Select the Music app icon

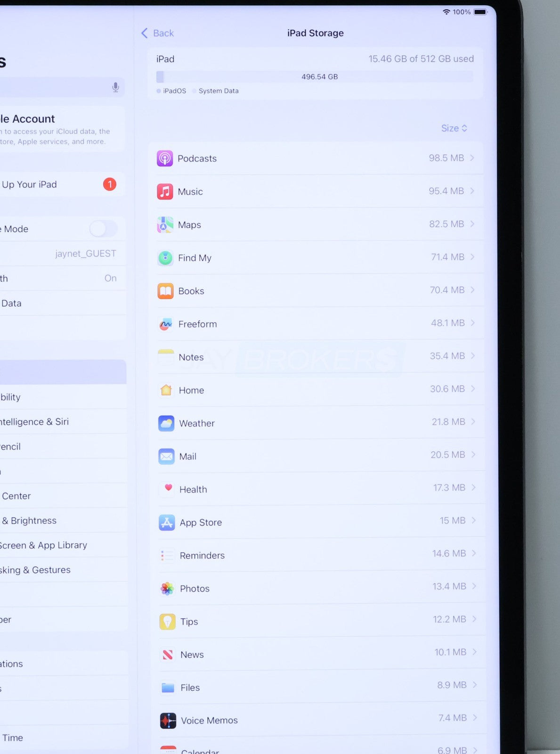(165, 192)
